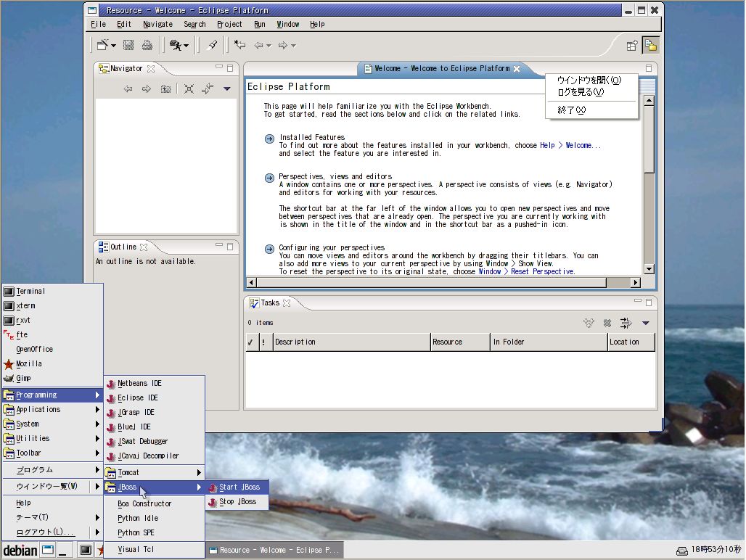Image resolution: width=746 pixels, height=560 pixels.
Task: Open the Tasks view menu triangle
Action: tap(646, 324)
